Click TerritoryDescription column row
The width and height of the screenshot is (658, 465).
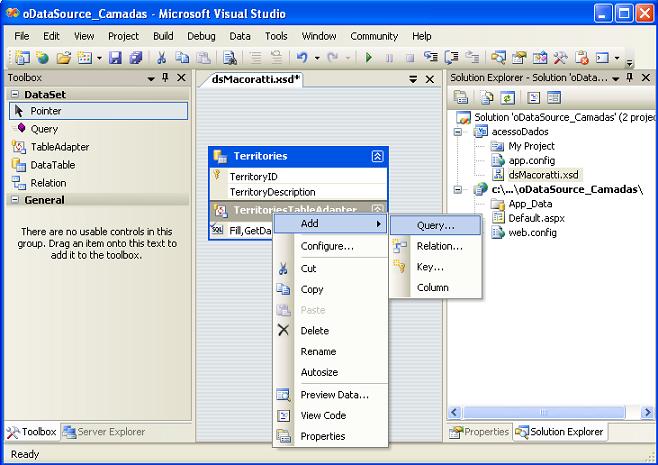coord(298,192)
